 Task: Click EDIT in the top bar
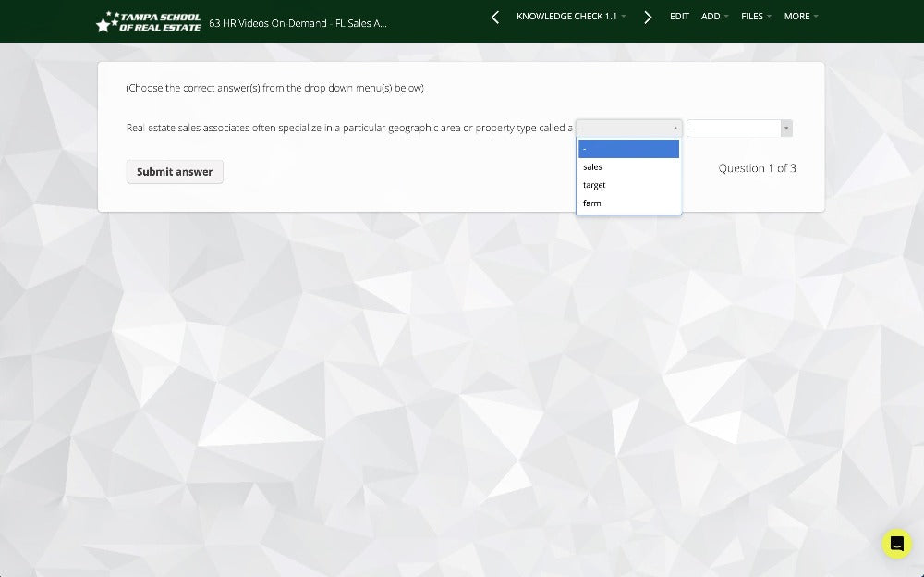click(679, 17)
